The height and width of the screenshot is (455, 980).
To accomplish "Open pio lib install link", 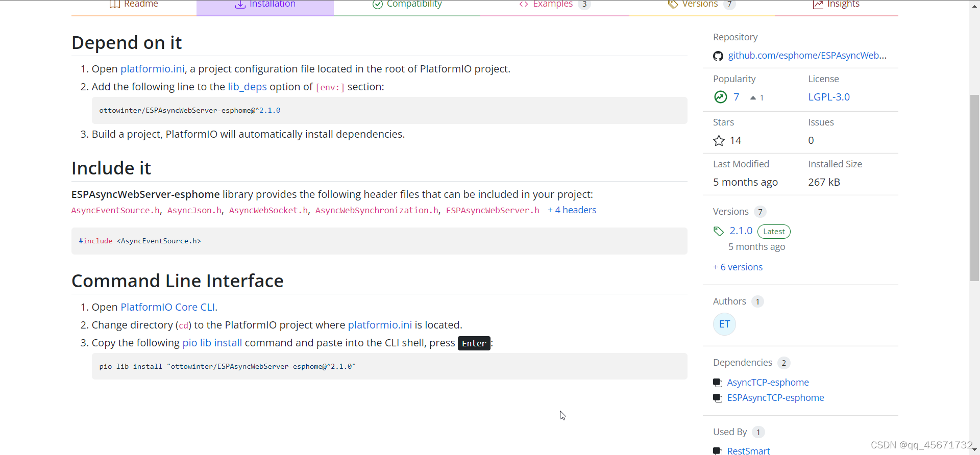I will 212,343.
